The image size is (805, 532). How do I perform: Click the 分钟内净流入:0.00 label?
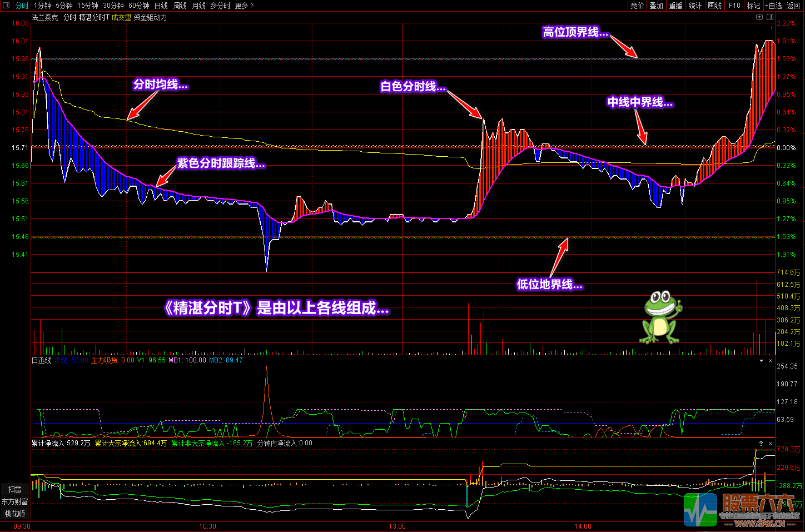[x=285, y=443]
